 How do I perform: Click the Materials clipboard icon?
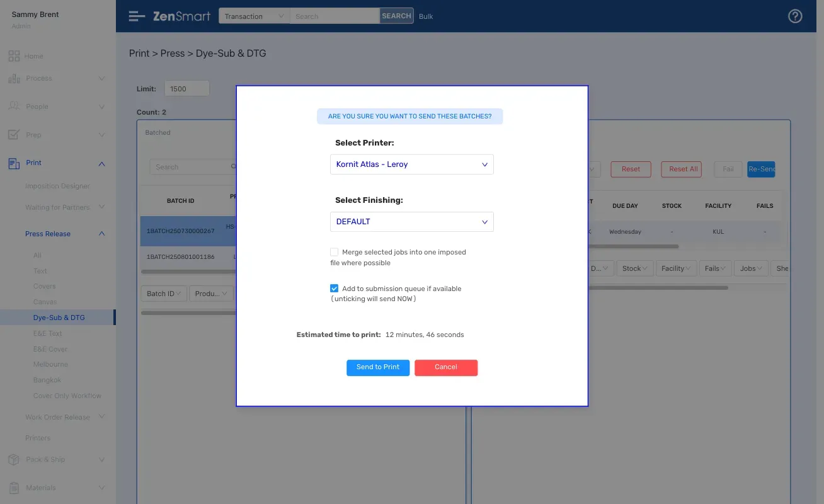coord(14,488)
